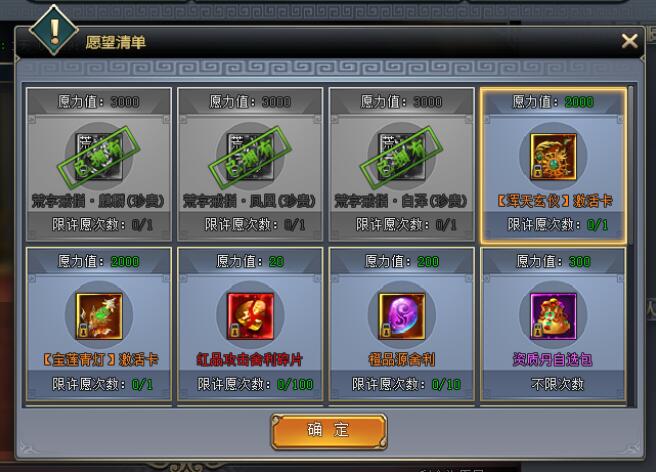The image size is (656, 472).
Task: Select the 橙品源舍利 wish limit 0/10 row
Action: click(x=402, y=384)
